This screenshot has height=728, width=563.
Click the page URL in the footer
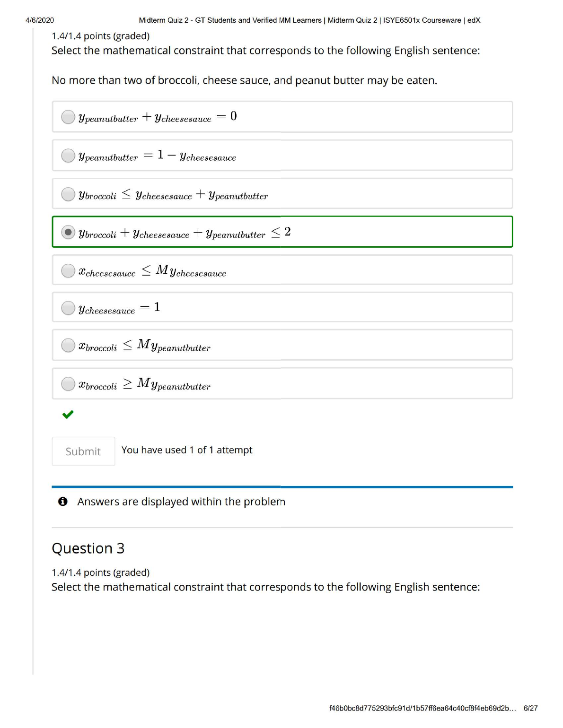(422, 708)
